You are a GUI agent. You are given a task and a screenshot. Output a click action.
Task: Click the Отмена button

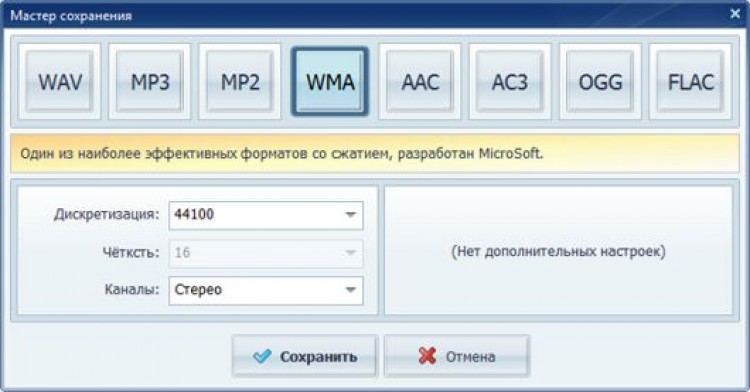457,356
